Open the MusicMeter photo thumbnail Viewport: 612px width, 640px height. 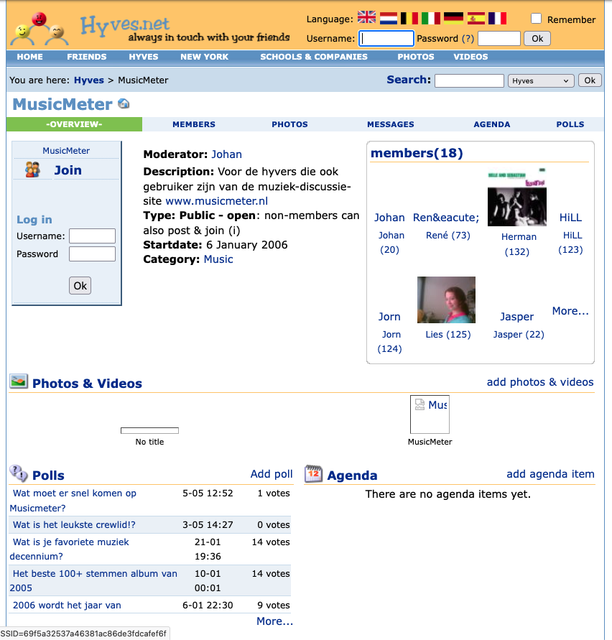pos(430,414)
